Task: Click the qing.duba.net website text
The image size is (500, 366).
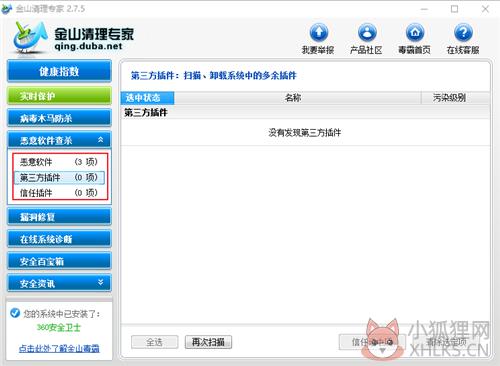Action: point(88,46)
